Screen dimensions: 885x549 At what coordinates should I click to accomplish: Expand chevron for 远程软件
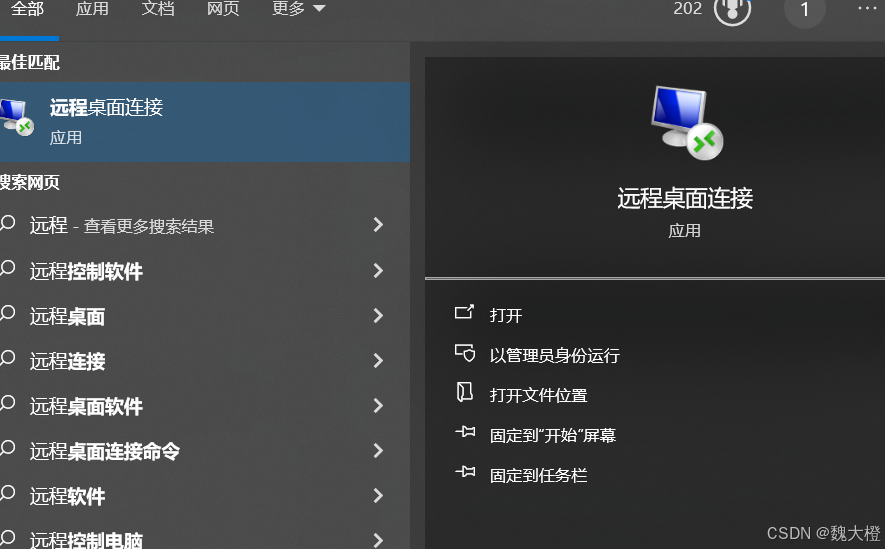378,495
